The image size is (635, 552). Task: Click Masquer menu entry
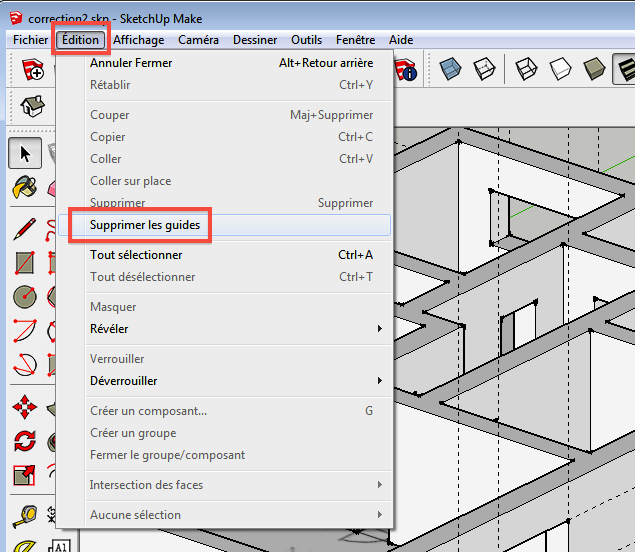click(224, 307)
